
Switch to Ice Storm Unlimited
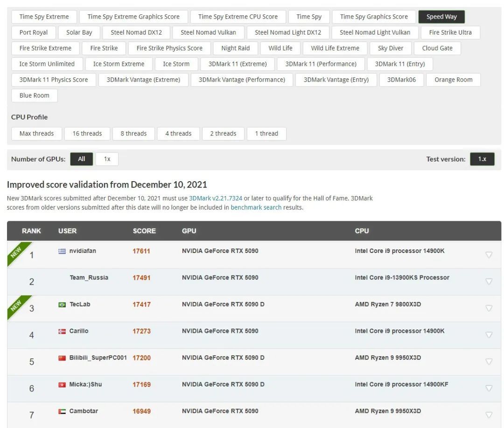(x=47, y=64)
